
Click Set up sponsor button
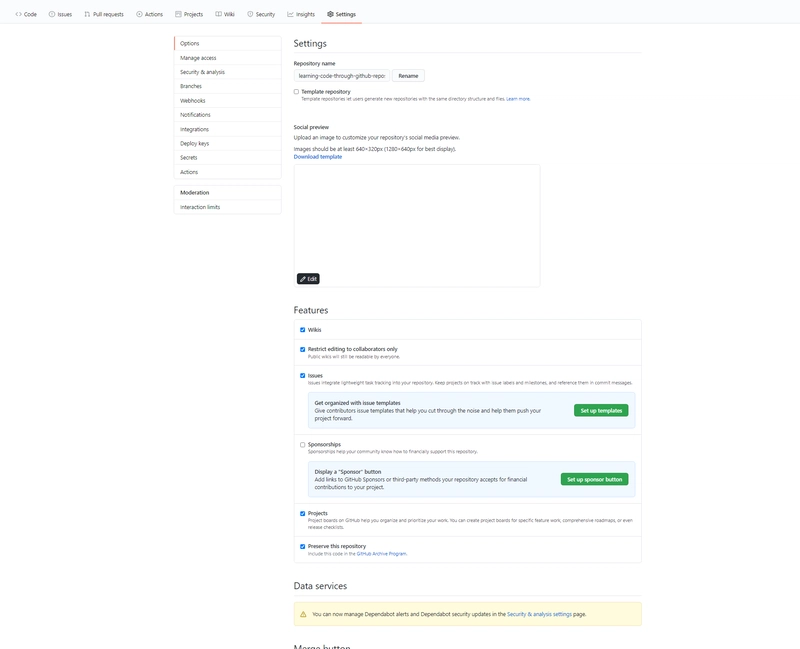point(594,480)
